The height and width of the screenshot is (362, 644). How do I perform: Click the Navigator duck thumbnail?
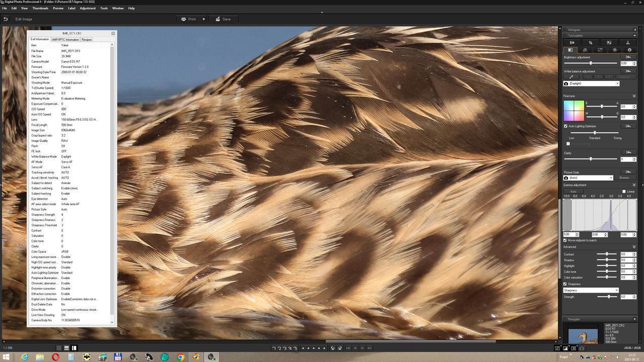583,335
